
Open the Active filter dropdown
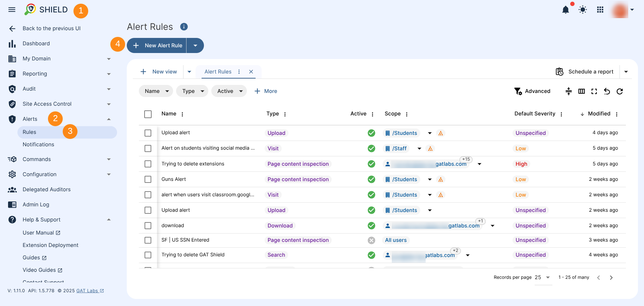tap(229, 91)
